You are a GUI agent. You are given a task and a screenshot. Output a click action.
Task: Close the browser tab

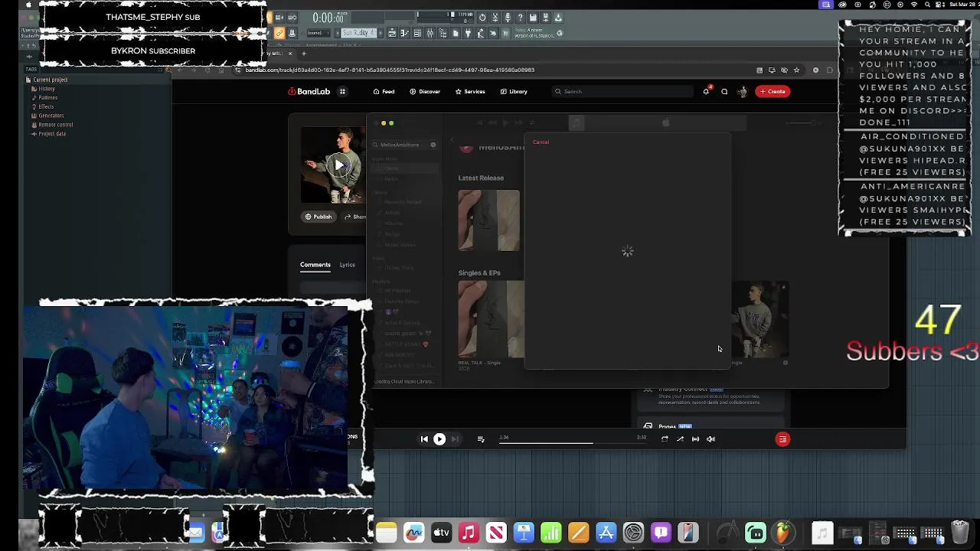[x=289, y=54]
